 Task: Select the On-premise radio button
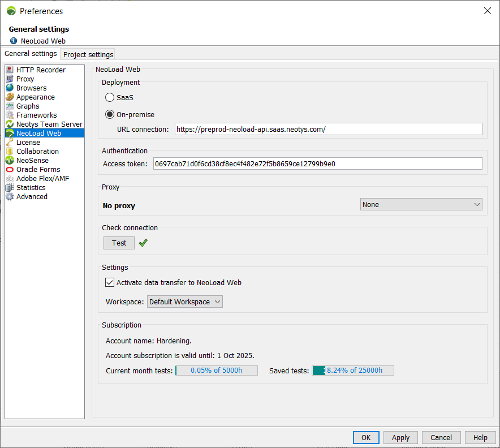coord(110,114)
